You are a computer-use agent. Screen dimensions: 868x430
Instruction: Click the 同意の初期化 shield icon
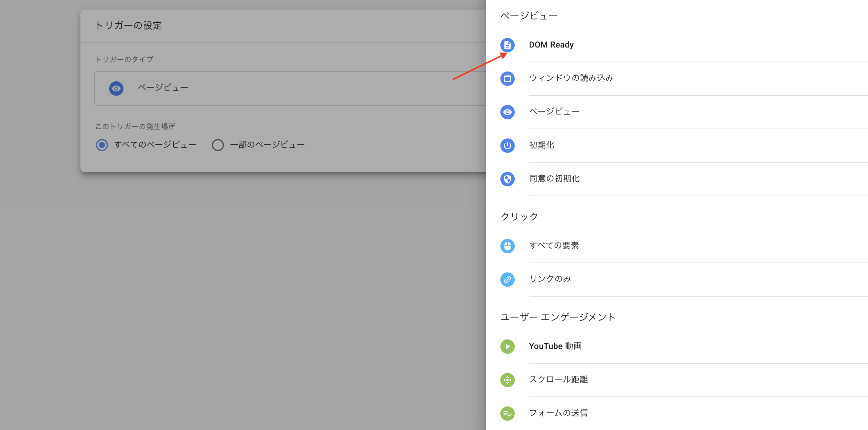(507, 179)
